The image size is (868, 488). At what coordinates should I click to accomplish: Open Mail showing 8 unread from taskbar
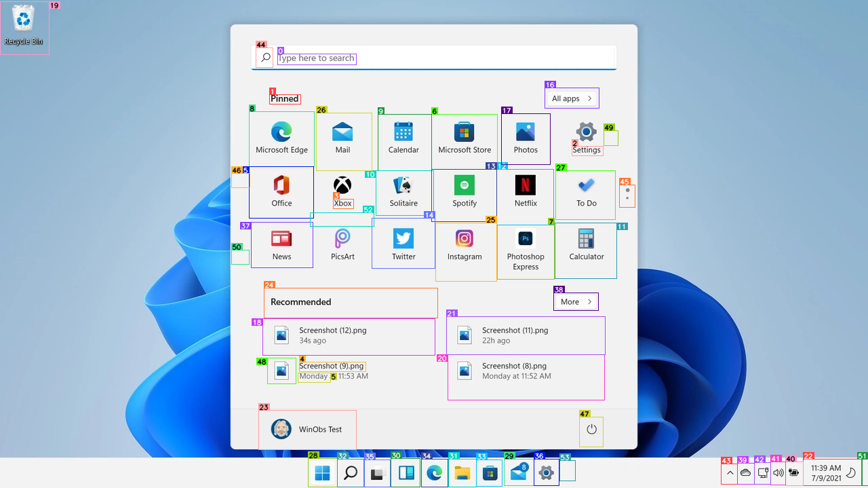pos(519,472)
